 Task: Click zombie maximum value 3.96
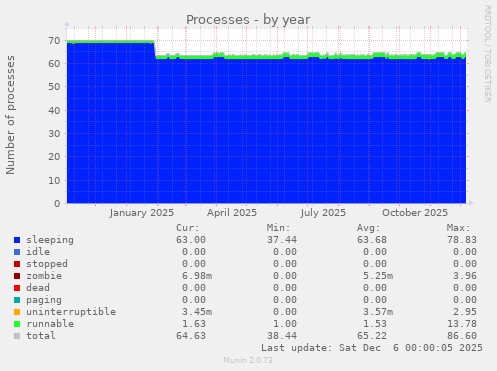tap(465, 276)
